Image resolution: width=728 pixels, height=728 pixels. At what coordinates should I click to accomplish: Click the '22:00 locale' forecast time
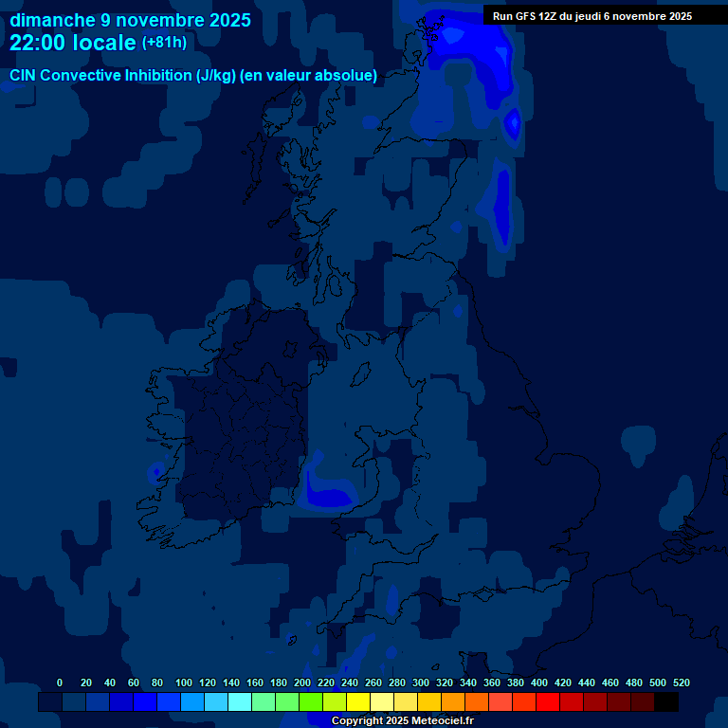73,43
